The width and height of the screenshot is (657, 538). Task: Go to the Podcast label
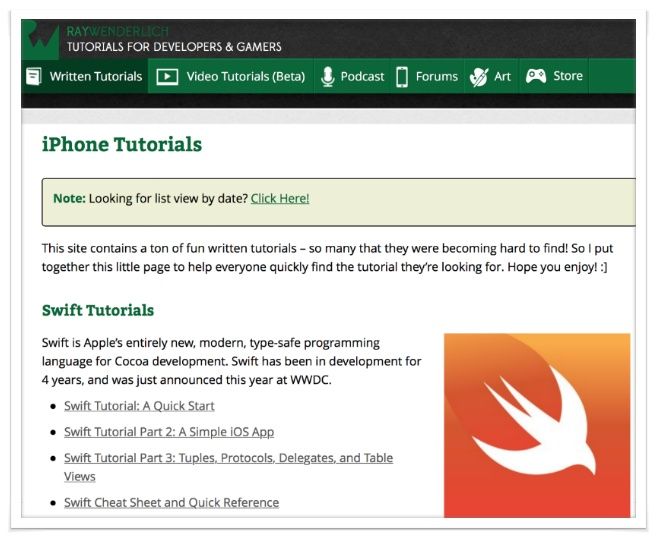point(362,77)
